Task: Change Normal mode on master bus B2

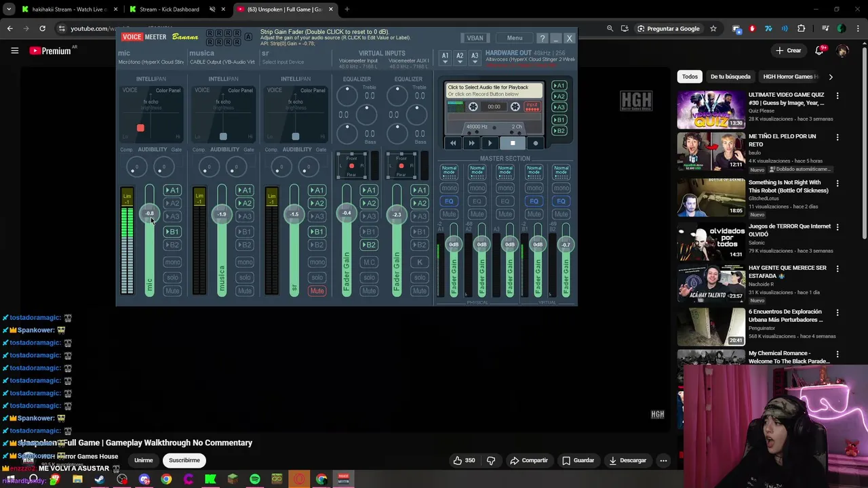Action: (x=561, y=171)
